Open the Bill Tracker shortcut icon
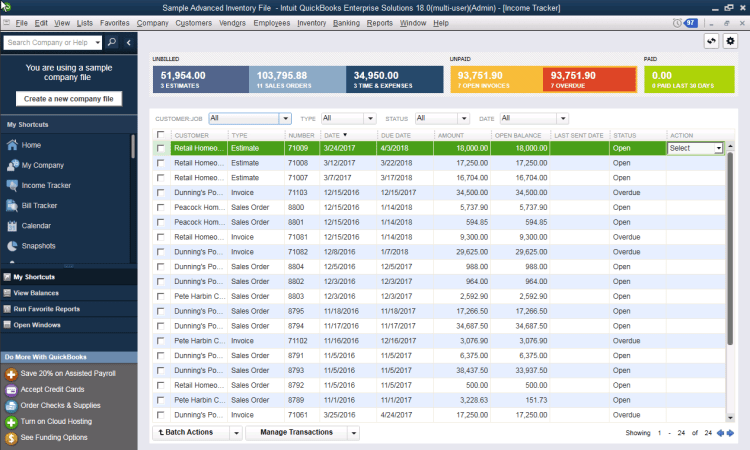The image size is (750, 450). pyautogui.click(x=12, y=205)
